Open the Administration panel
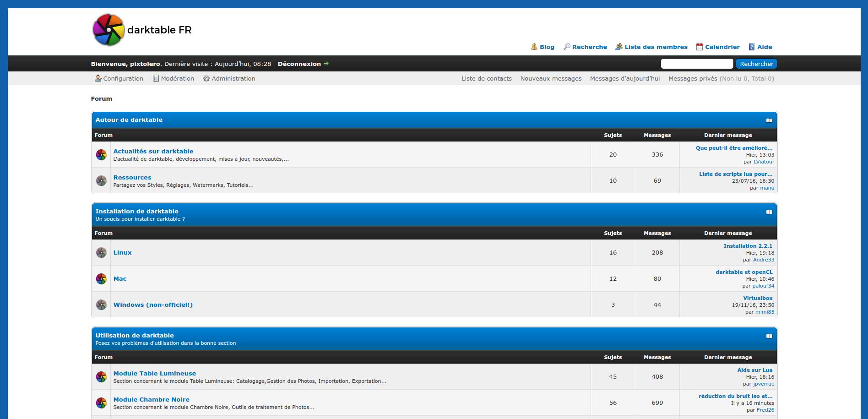 point(233,78)
